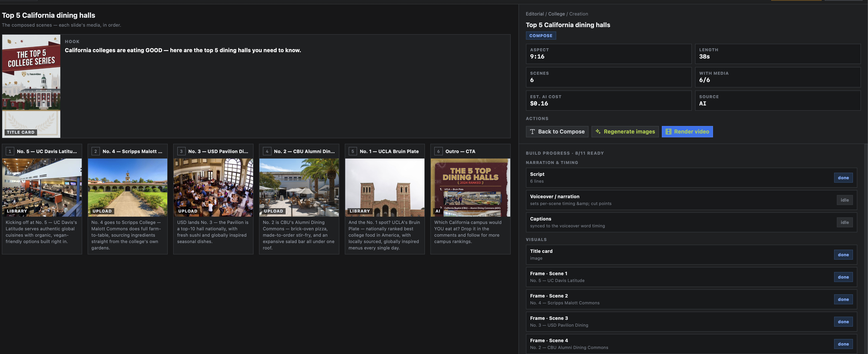868x354 pixels.
Task: Click done status on Frame · Scene 3
Action: [843, 322]
